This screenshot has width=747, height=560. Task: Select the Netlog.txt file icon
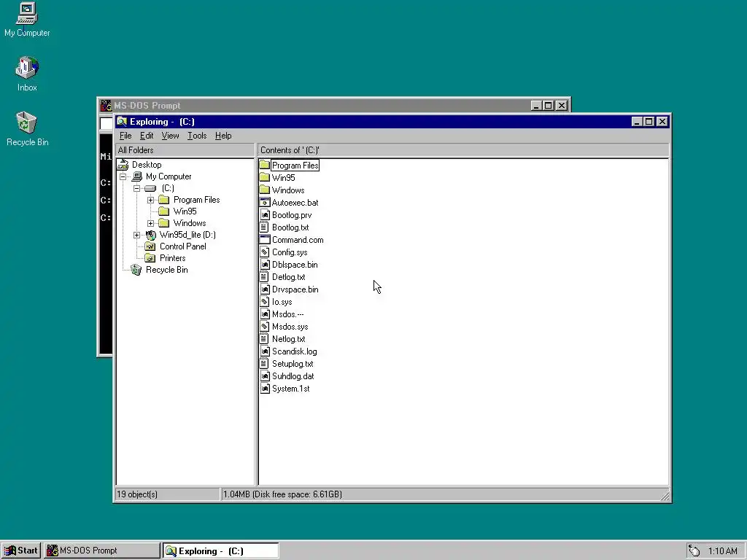(x=264, y=338)
